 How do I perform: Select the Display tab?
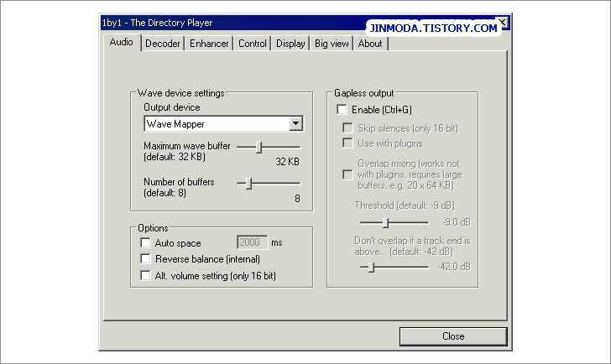290,44
